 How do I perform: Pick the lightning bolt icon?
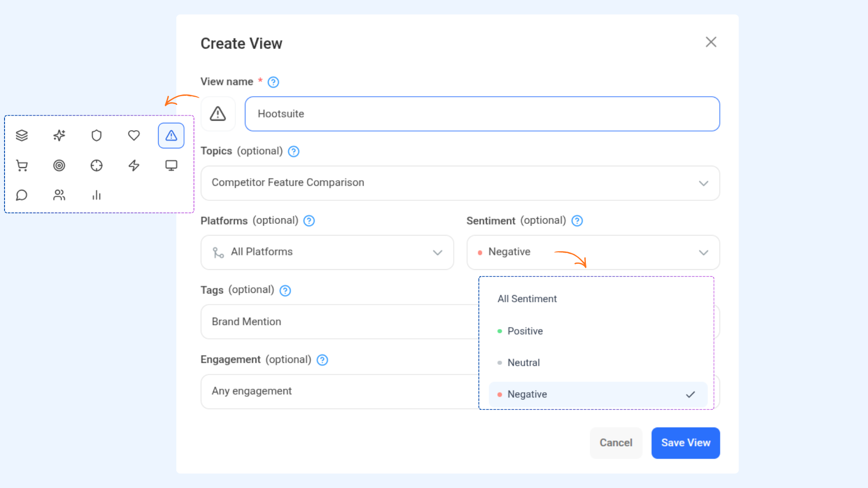(x=134, y=165)
